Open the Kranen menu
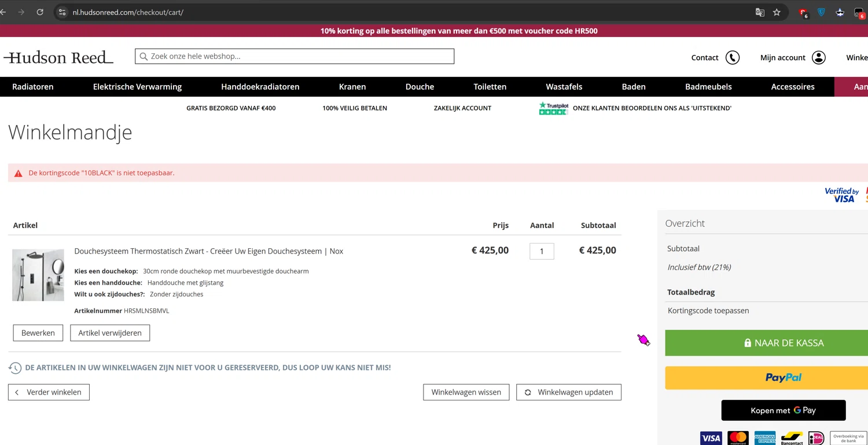Screen dimensions: 868x445 pos(352,87)
